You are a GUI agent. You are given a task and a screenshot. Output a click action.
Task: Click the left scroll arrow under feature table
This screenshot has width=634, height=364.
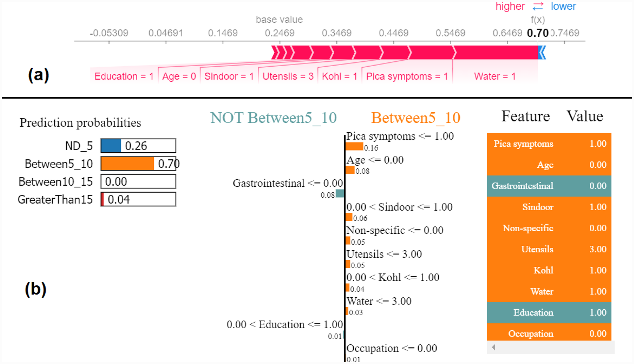494,347
